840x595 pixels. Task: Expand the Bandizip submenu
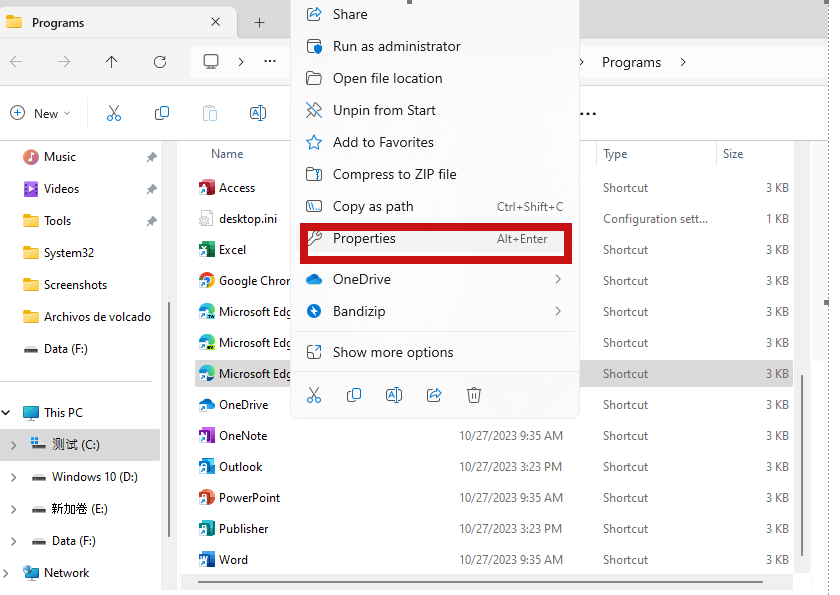coord(434,312)
